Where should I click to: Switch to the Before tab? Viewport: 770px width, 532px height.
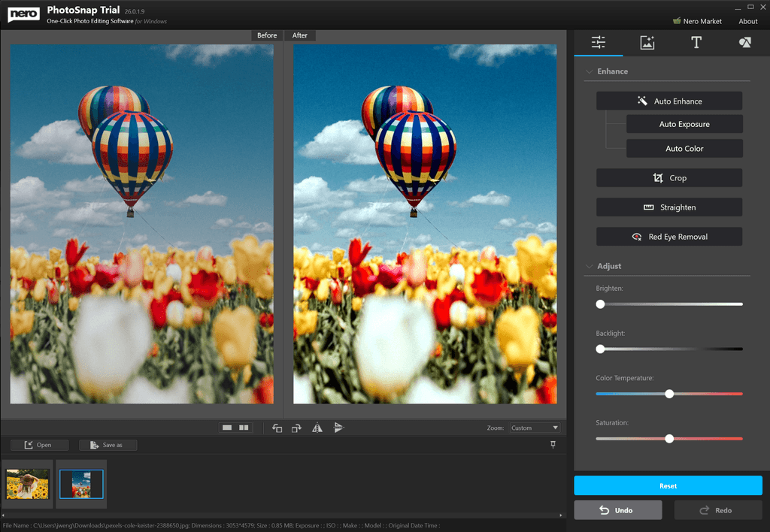tap(266, 35)
